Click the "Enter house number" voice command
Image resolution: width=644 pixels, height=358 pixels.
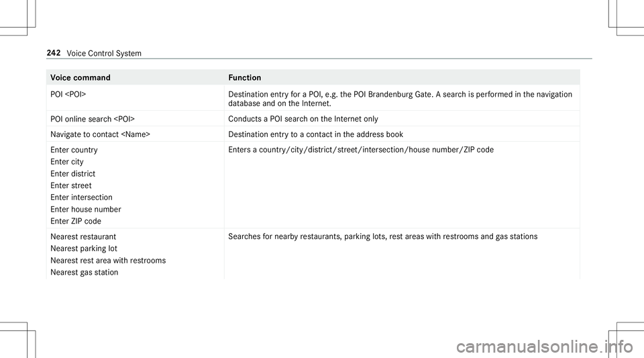pos(85,209)
